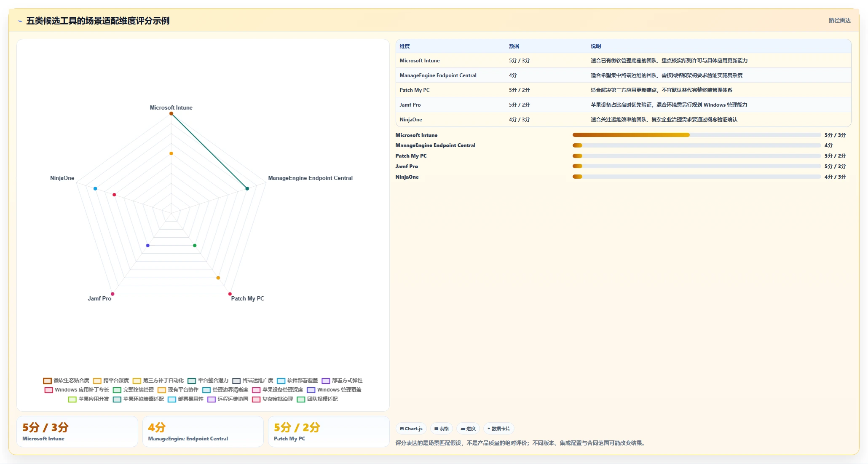Click the teal radar point near ManageEngine axis
868x464 pixels.
pyautogui.click(x=247, y=188)
